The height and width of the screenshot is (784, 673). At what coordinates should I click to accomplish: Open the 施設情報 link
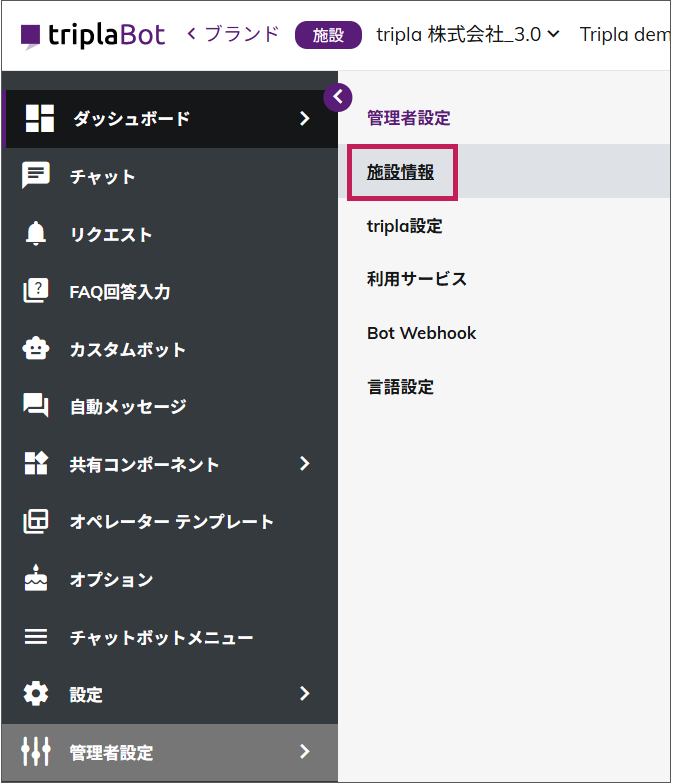tap(400, 172)
